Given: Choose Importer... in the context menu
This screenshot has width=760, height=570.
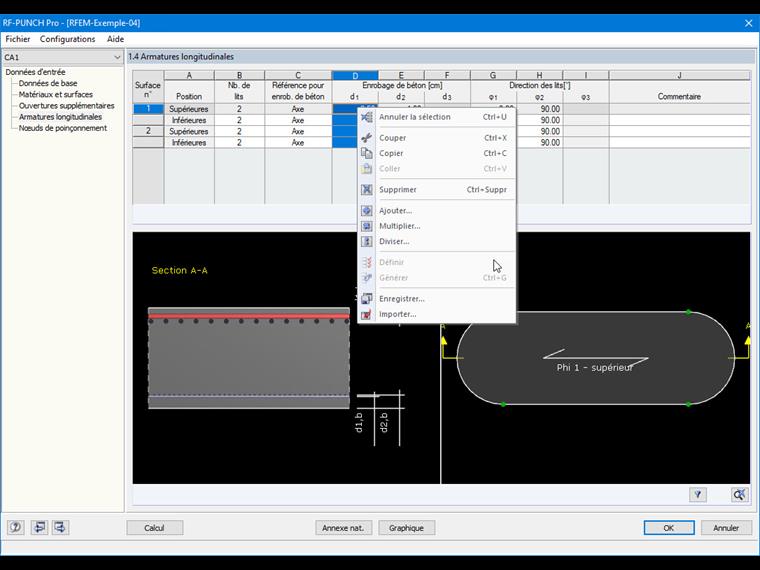Looking at the screenshot, I should click(x=437, y=314).
